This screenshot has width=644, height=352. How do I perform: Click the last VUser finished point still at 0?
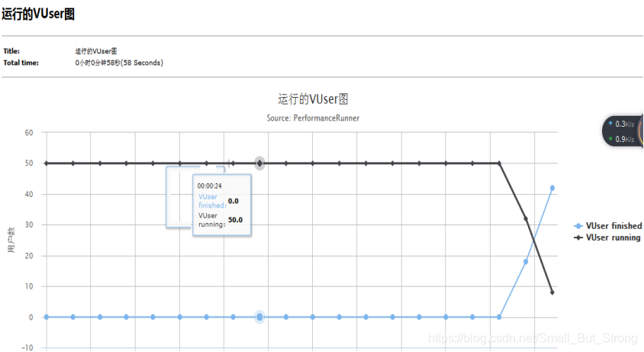click(499, 317)
